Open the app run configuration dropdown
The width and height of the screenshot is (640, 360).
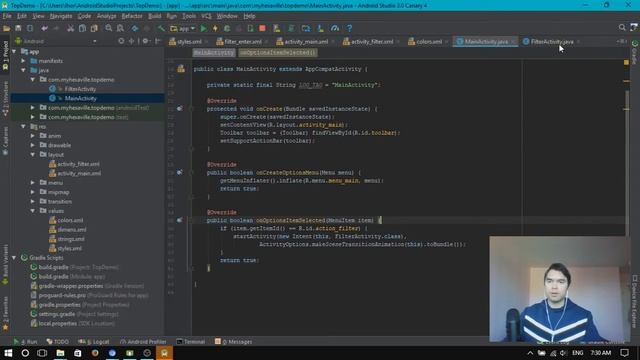point(183,28)
